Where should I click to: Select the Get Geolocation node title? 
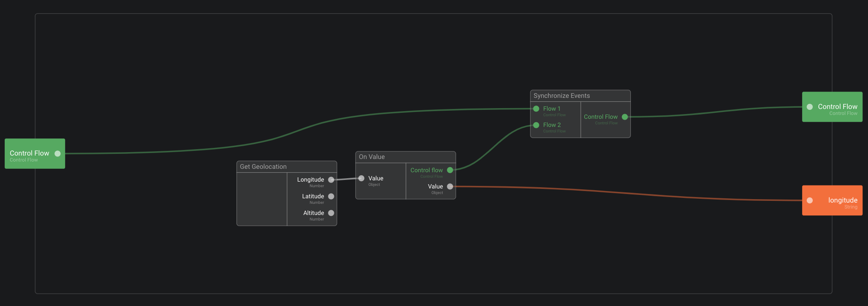[263, 167]
